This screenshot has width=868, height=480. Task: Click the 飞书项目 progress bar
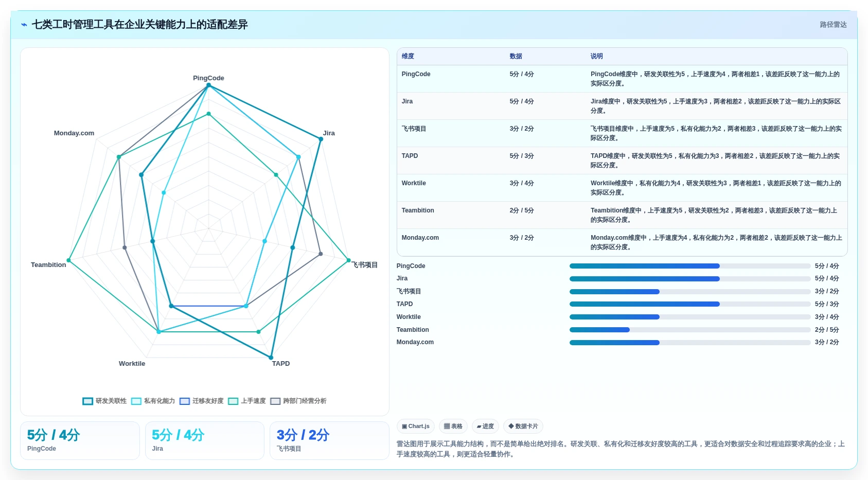(x=690, y=292)
